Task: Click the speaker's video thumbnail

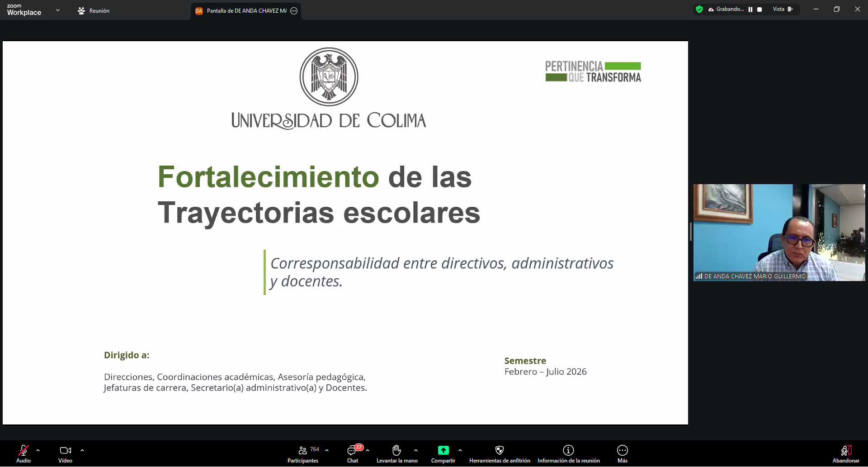Action: click(x=779, y=232)
